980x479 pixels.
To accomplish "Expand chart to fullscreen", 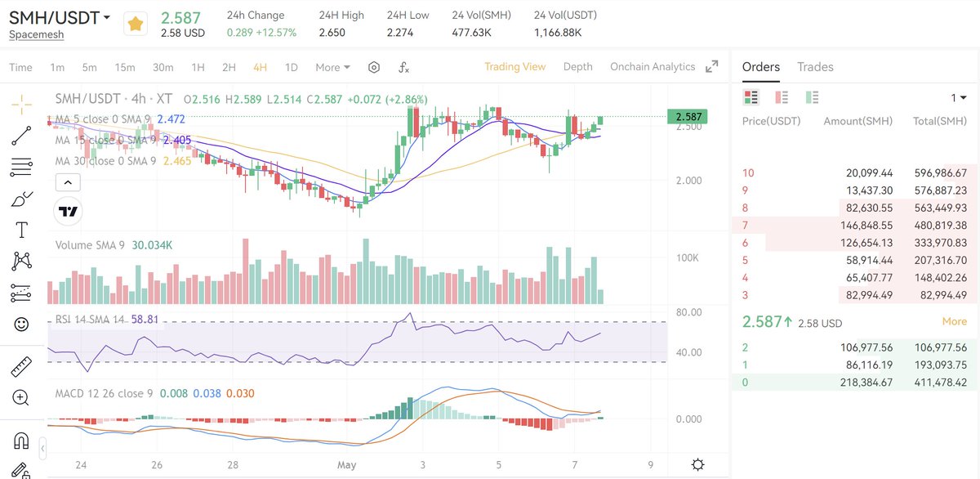I will coord(712,66).
